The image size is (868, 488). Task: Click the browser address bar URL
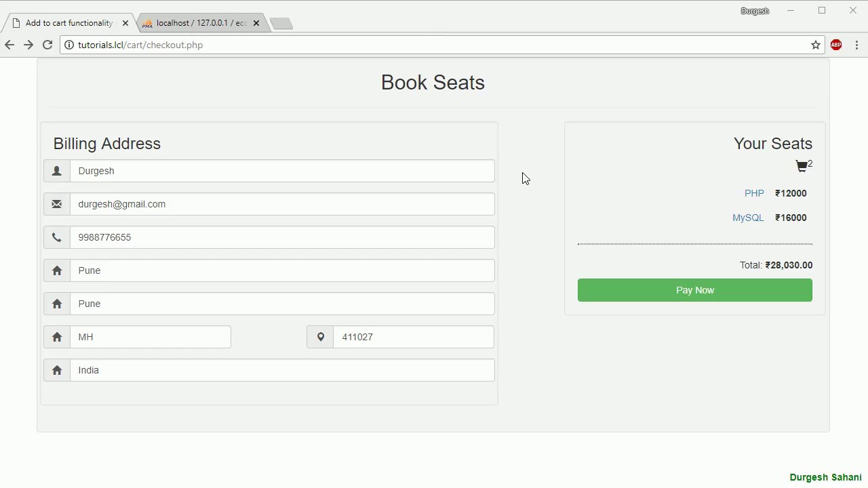(x=140, y=45)
